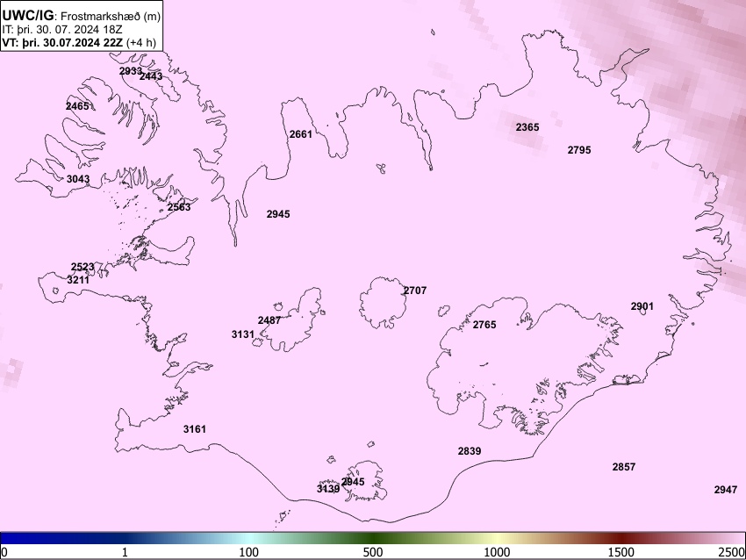Screen dimensions: 746x560
Task: Click the dark green section of color scale
Action: [x=373, y=539]
